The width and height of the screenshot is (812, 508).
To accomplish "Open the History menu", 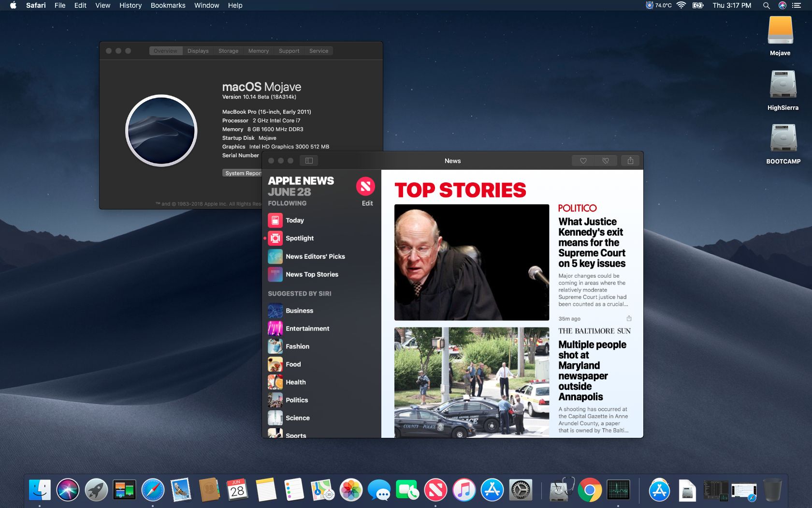I will click(x=130, y=5).
